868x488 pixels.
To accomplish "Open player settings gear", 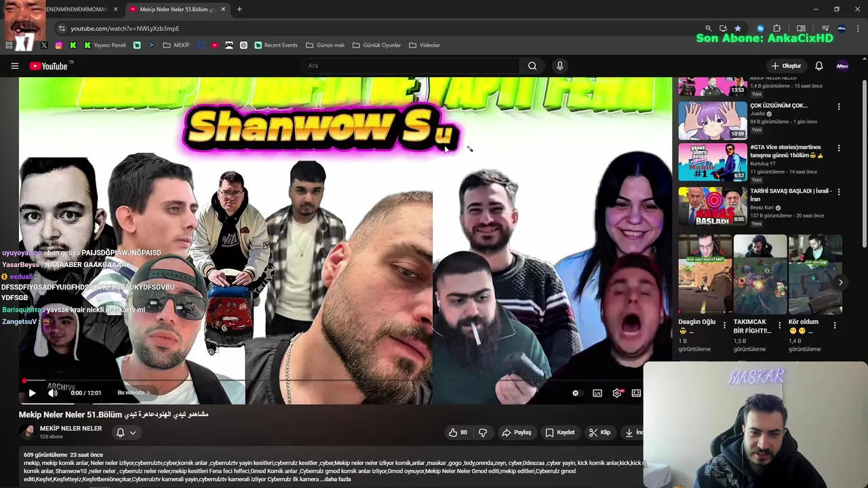I will [x=617, y=393].
